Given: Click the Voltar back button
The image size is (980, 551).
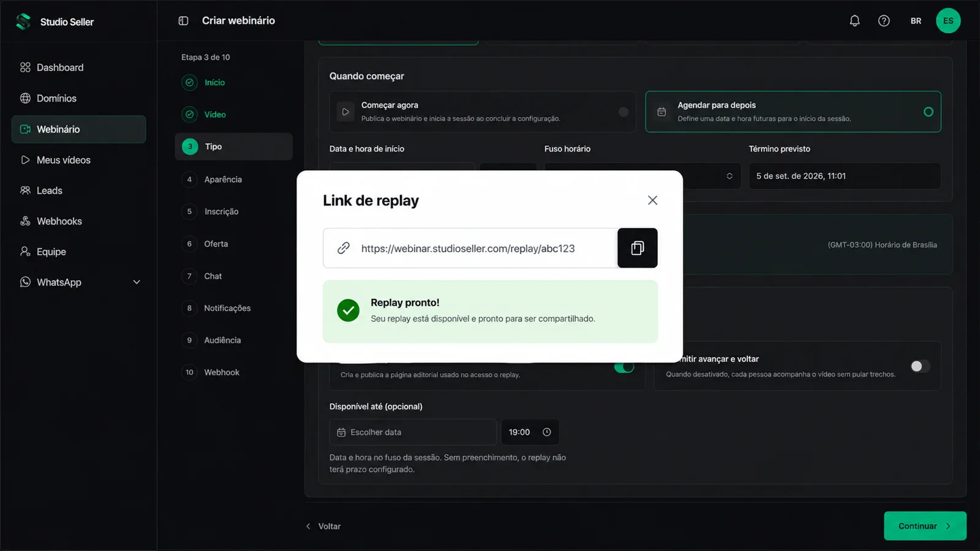Looking at the screenshot, I should (x=323, y=527).
